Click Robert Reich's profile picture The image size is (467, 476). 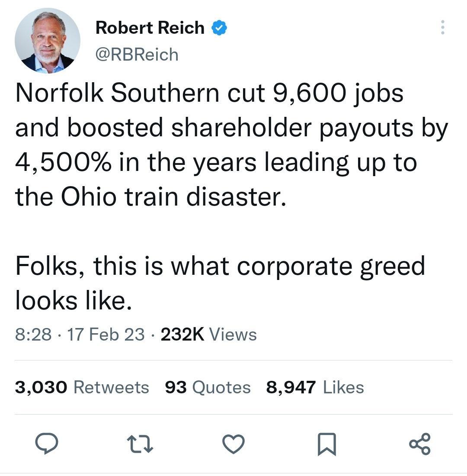(x=48, y=41)
